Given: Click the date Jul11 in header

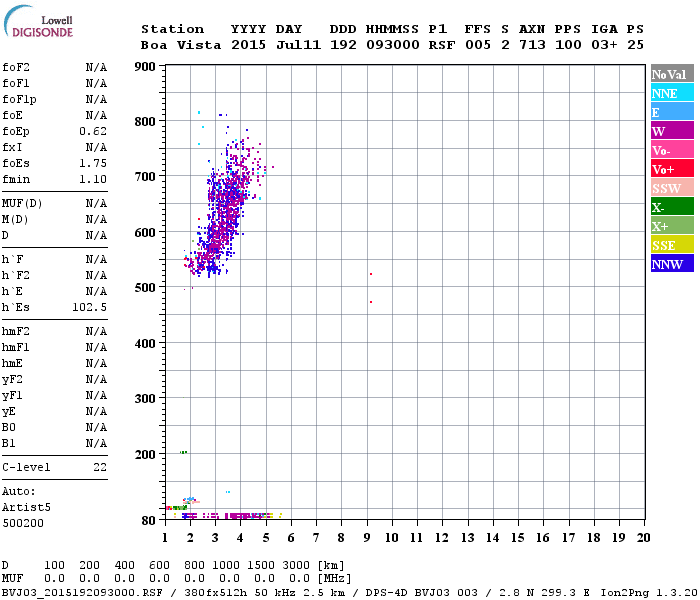Looking at the screenshot, I should pos(298,45).
